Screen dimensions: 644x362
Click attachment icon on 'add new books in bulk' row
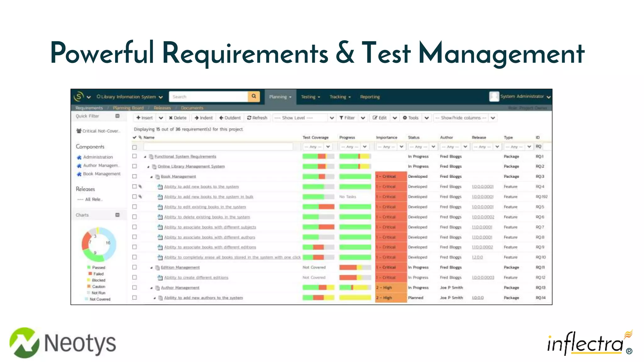(140, 197)
